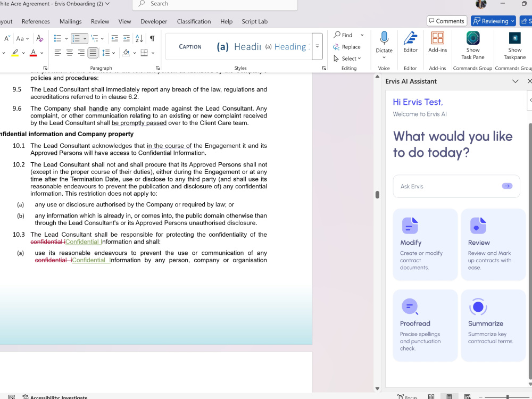Open the Modify card in Ervis
The width and height of the screenshot is (532, 399).
click(x=425, y=244)
